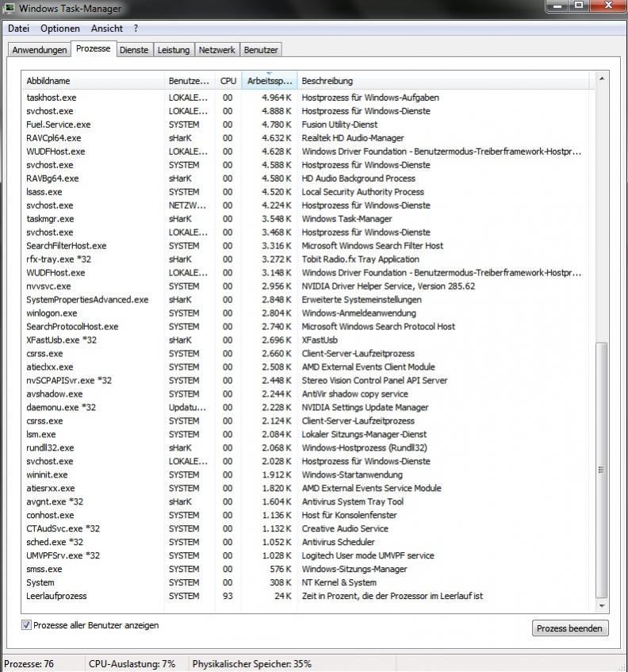Click 'CPU-Auslastung: 7%' status entry

point(132,663)
